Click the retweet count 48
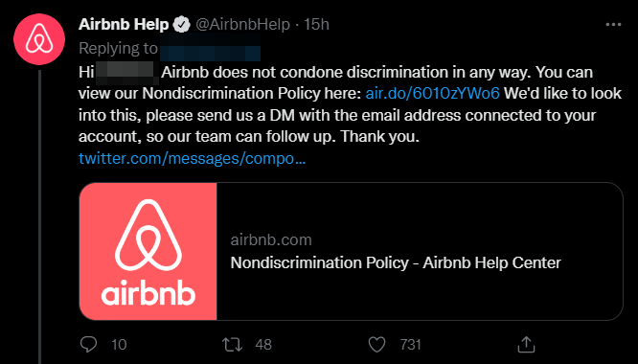 click(263, 345)
